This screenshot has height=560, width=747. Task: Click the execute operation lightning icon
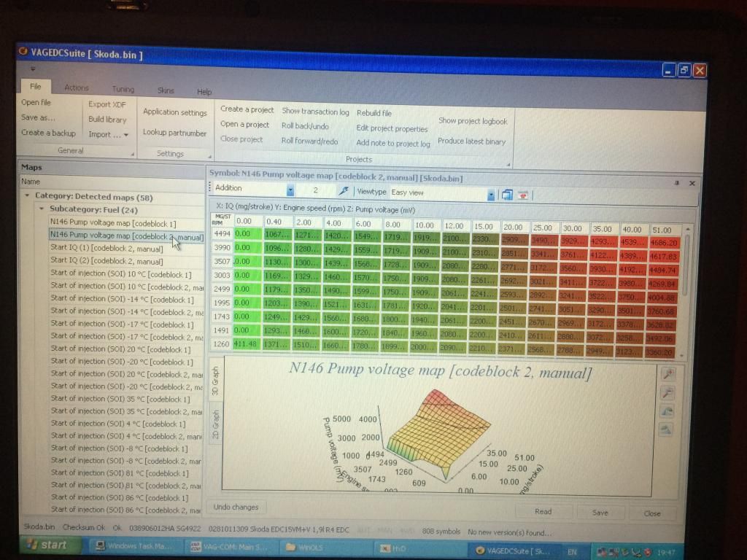pyautogui.click(x=343, y=191)
